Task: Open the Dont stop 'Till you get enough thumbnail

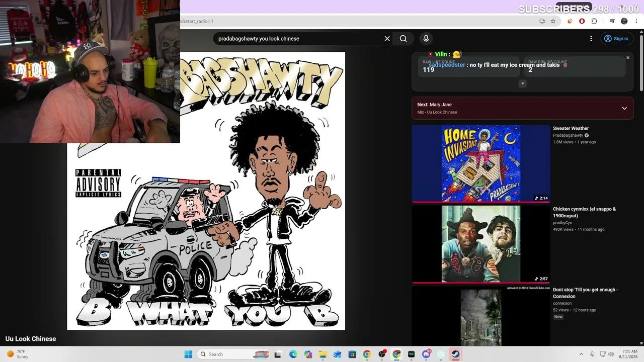Action: [481, 316]
